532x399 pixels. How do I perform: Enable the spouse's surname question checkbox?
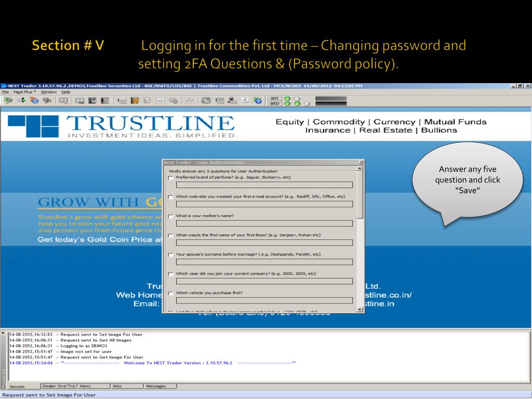[x=170, y=255]
